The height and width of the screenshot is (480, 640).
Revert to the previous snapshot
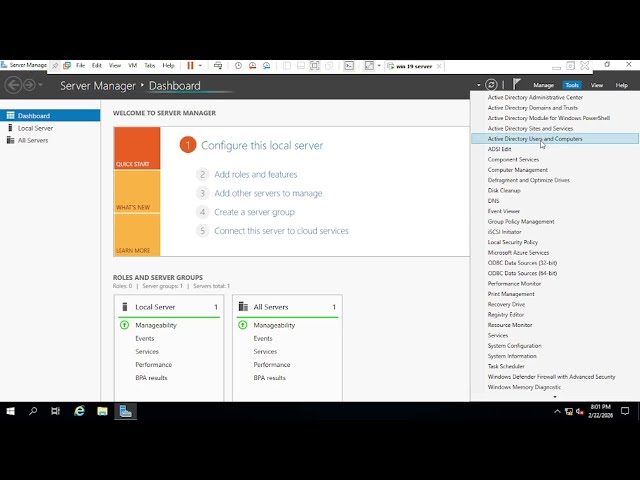252,66
